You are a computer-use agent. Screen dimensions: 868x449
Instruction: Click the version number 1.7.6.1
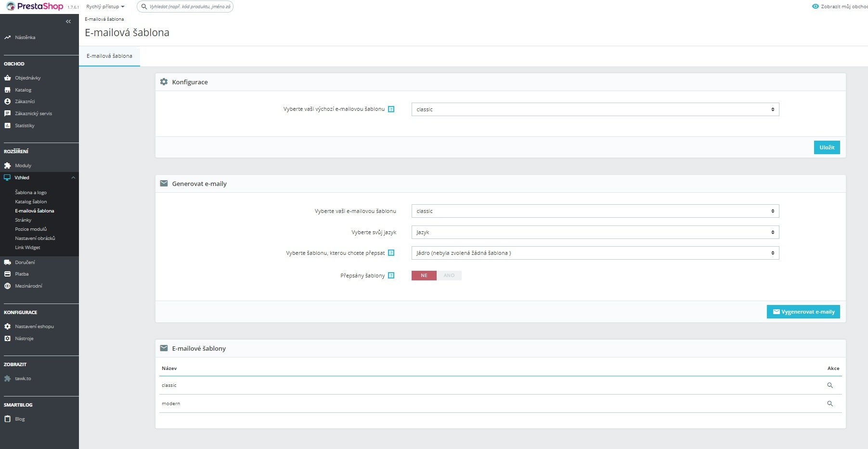73,7
